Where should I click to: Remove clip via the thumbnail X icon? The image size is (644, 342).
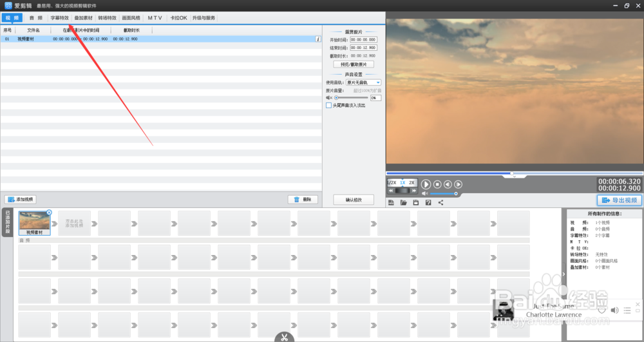point(49,213)
